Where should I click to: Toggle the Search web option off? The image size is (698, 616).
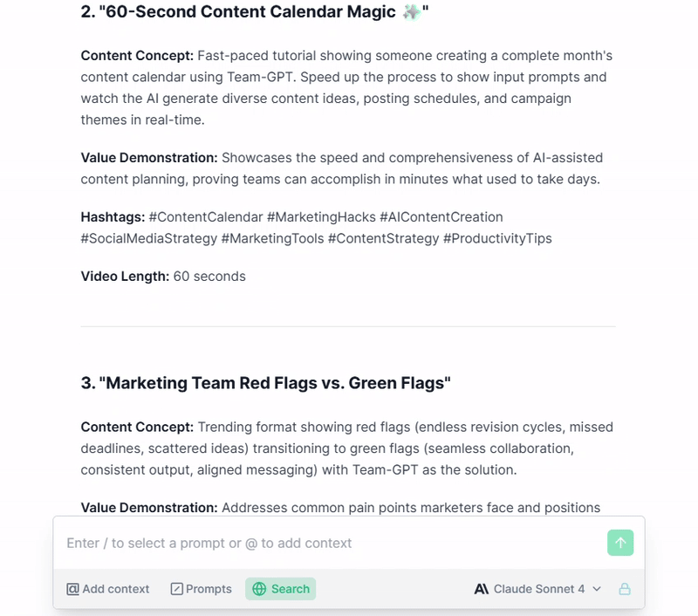tap(280, 589)
